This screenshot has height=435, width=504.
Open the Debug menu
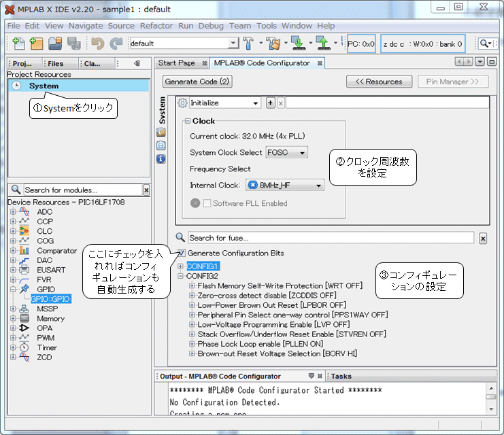click(211, 26)
